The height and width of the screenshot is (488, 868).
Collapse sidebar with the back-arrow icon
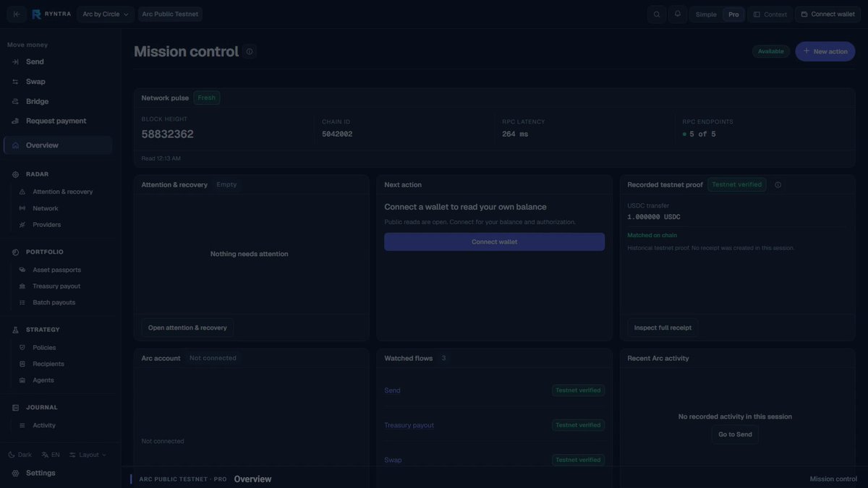[17, 14]
